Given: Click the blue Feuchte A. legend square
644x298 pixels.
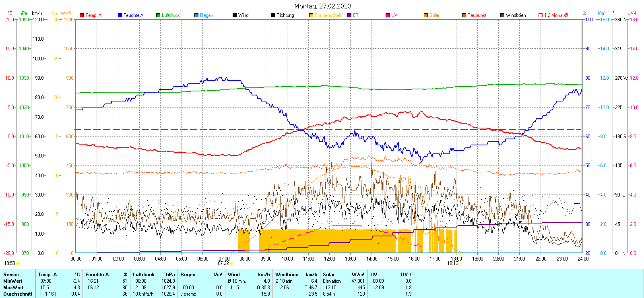Looking at the screenshot, I should [120, 15].
